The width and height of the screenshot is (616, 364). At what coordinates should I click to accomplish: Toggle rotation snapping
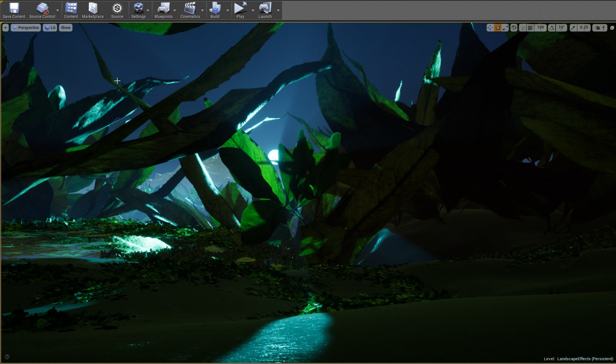pyautogui.click(x=552, y=28)
